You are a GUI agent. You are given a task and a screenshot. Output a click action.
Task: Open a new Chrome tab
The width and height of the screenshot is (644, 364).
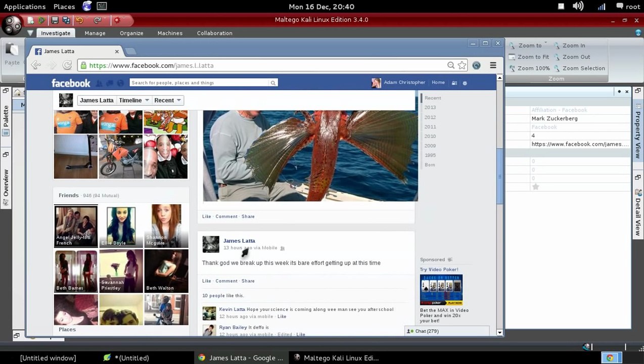click(x=130, y=51)
